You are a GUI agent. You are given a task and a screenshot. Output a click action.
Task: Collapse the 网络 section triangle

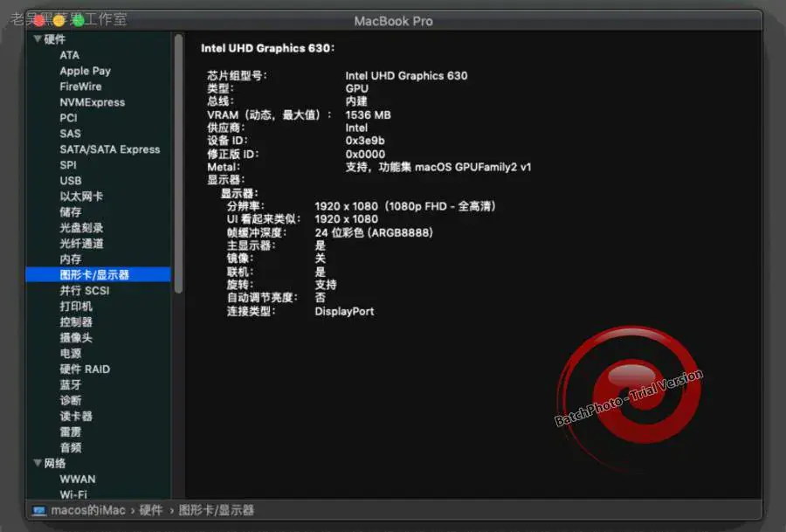pos(38,463)
